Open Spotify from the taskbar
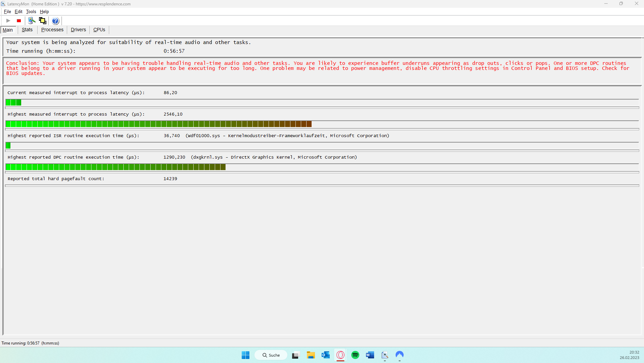This screenshot has width=644, height=363. [355, 355]
